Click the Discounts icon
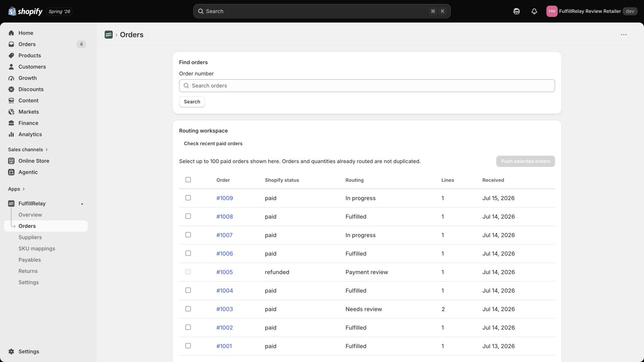 (x=11, y=89)
